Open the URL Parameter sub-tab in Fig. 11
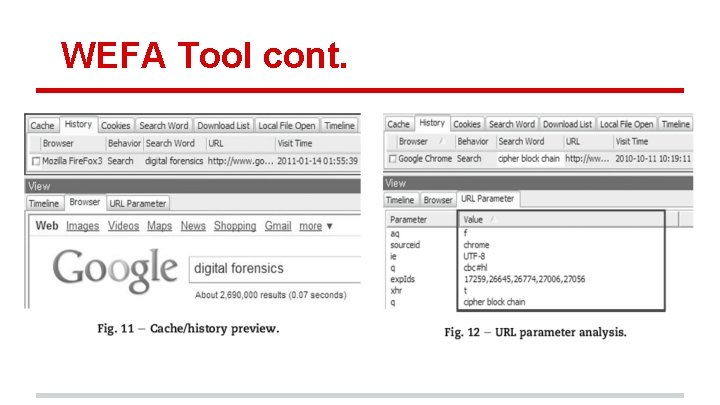720x405 pixels. 138,203
